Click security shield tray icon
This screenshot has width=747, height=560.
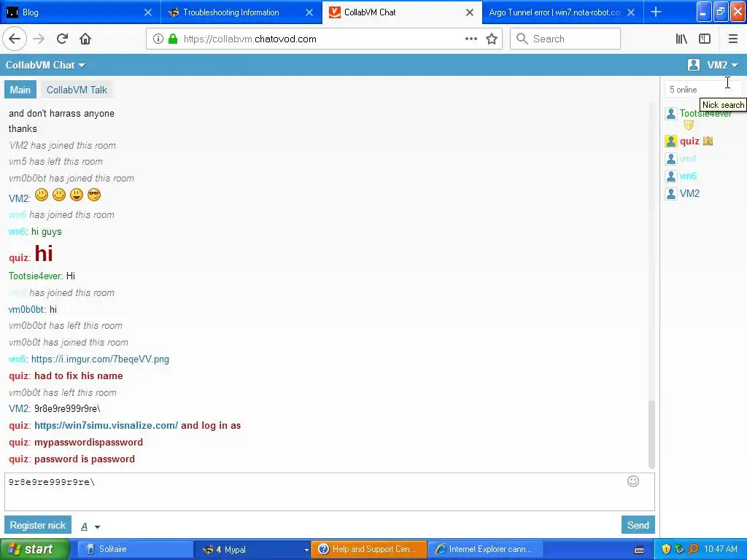point(666,549)
